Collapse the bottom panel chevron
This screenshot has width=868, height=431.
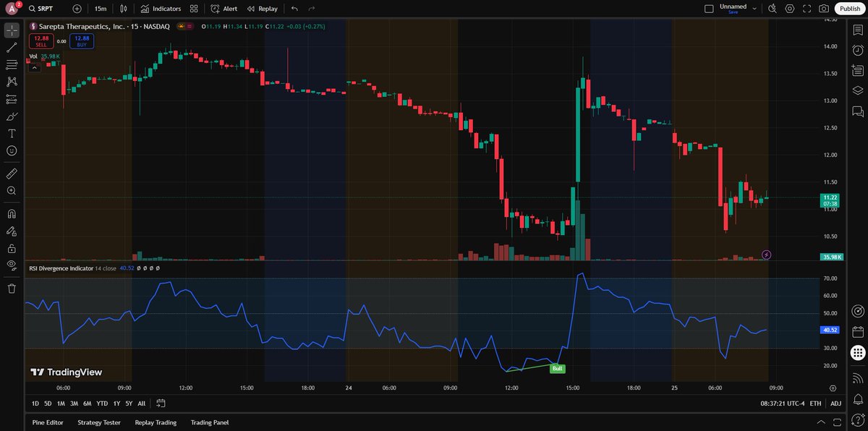820,422
